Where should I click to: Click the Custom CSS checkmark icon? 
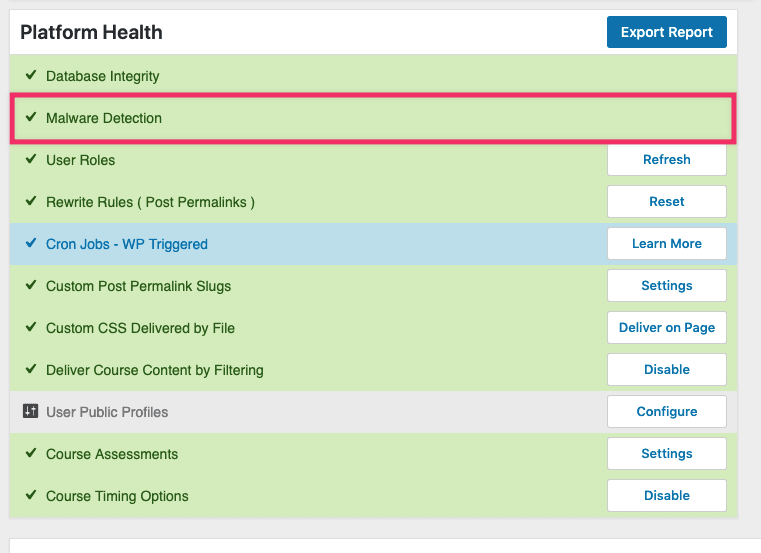click(x=31, y=328)
